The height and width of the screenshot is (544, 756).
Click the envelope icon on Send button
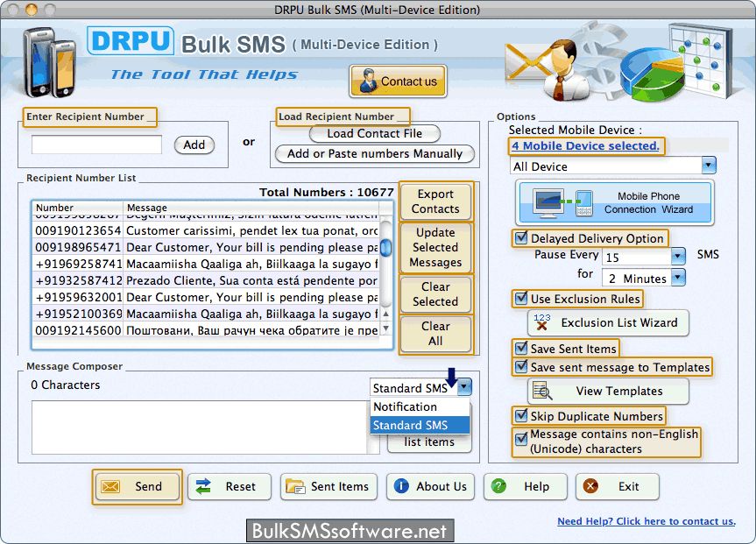coord(110,486)
